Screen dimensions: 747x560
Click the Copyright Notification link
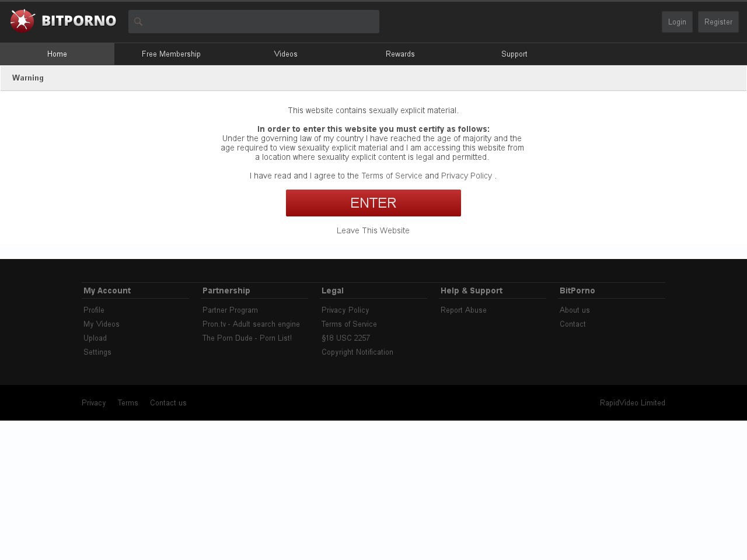357,352
